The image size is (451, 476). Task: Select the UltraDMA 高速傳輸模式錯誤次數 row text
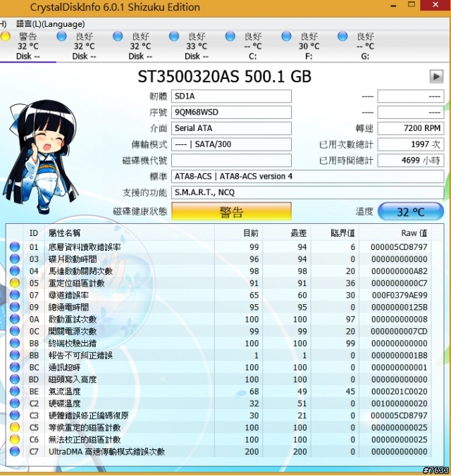coord(106,451)
